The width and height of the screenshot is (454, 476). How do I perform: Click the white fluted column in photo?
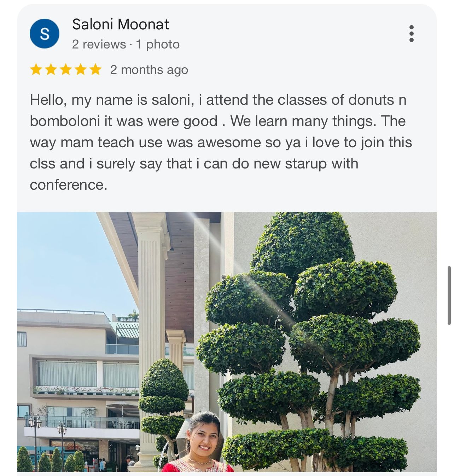tap(151, 301)
